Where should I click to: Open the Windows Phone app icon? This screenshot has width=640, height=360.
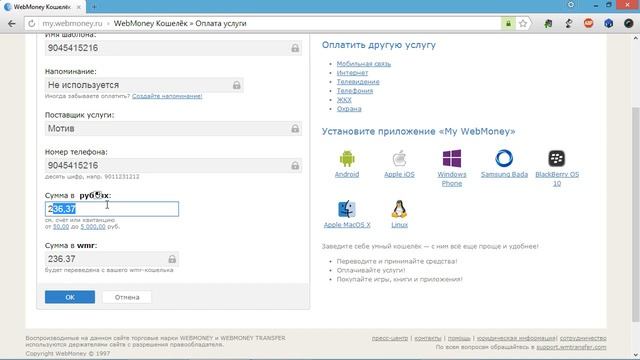pyautogui.click(x=452, y=158)
